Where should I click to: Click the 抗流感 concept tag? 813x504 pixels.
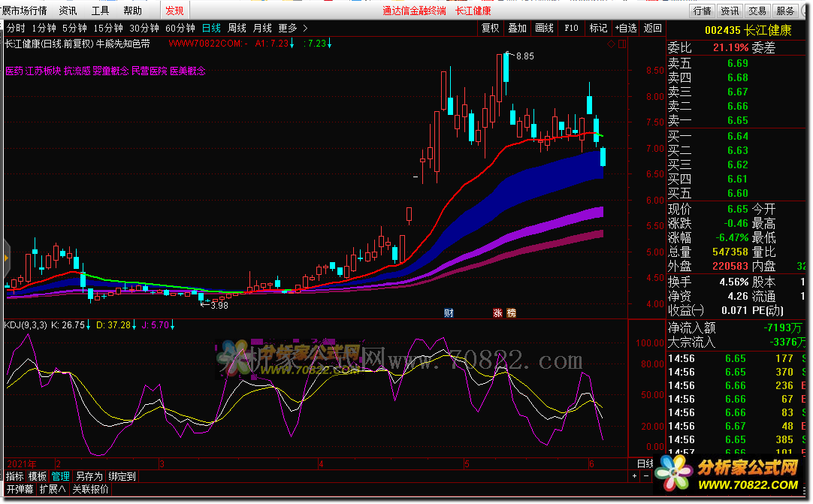(77, 71)
